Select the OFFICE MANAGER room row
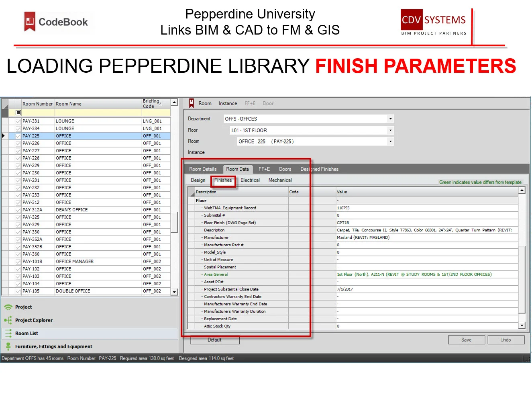This screenshot has height=399, width=532. pos(86,261)
